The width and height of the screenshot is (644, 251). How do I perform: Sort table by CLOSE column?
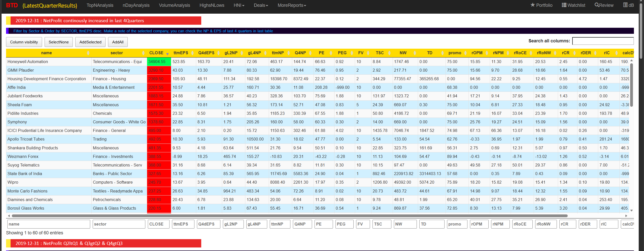tap(159, 53)
